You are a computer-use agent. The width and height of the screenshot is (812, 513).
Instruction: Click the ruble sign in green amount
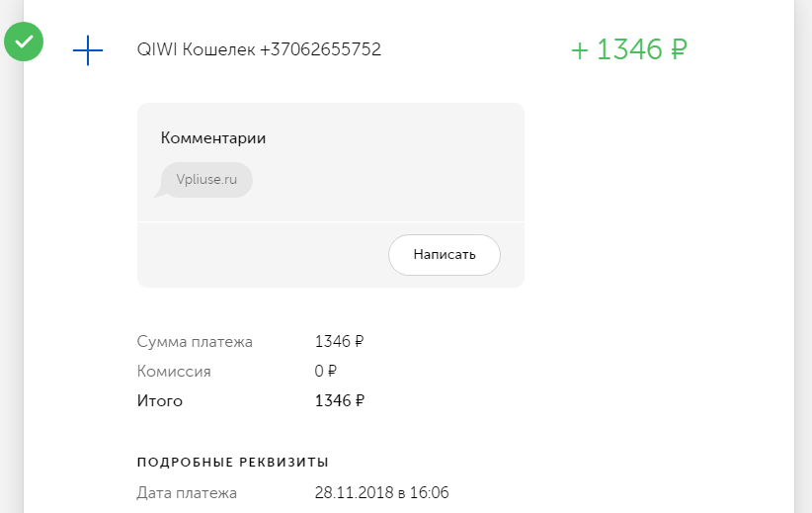point(679,49)
